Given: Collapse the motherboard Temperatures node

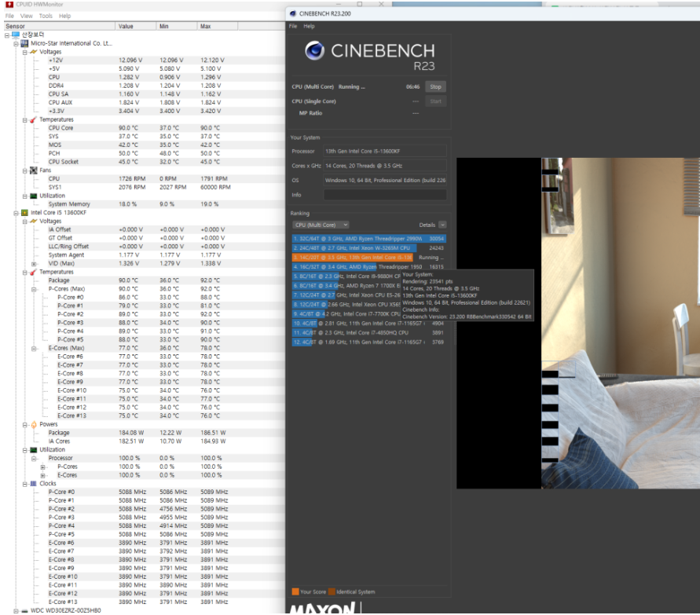Looking at the screenshot, I should pyautogui.click(x=25, y=120).
